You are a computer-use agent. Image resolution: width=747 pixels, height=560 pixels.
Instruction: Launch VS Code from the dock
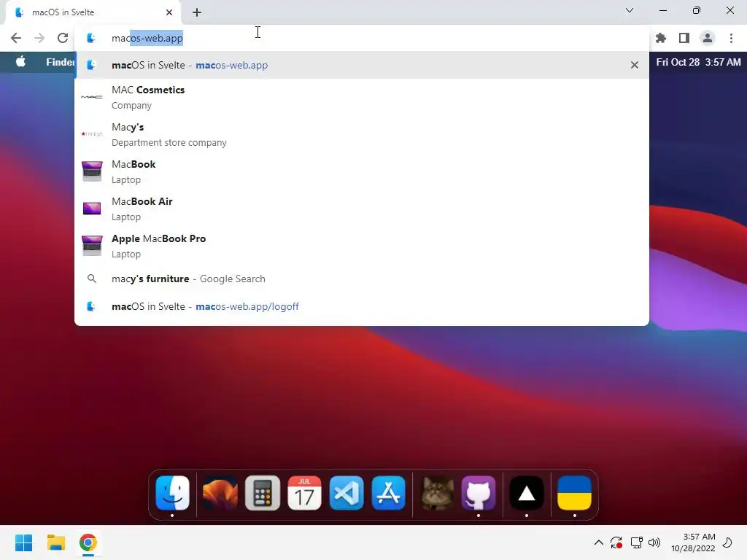pyautogui.click(x=347, y=493)
